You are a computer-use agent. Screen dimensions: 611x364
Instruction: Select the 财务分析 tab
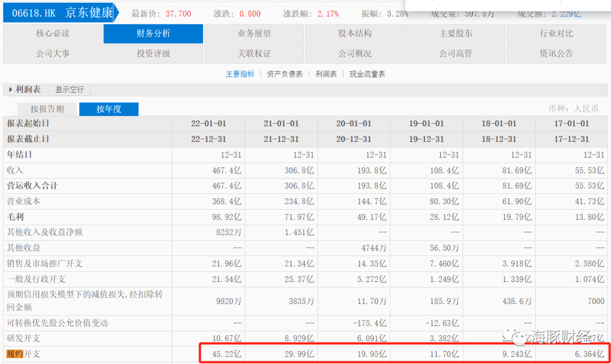153,33
